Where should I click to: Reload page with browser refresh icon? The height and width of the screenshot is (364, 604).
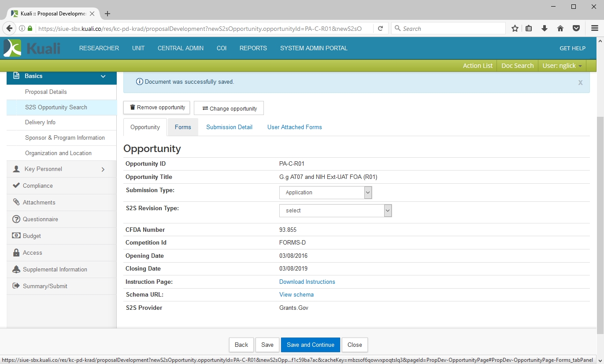point(380,28)
